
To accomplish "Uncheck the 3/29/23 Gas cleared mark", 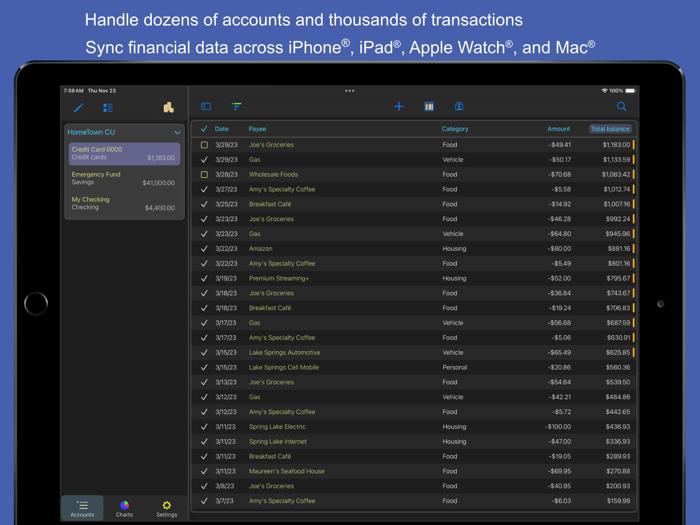I will point(204,159).
